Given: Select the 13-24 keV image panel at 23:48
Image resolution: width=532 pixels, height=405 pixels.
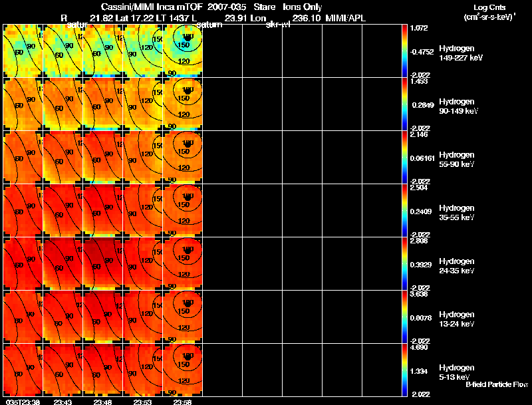Looking at the screenshot, I should tap(103, 317).
